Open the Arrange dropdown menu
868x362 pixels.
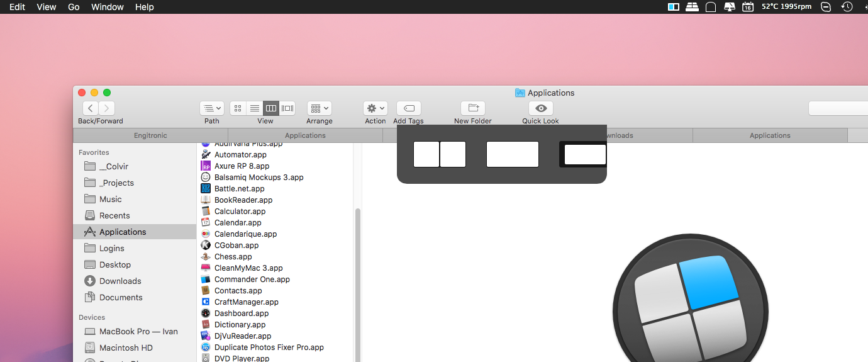pyautogui.click(x=320, y=108)
